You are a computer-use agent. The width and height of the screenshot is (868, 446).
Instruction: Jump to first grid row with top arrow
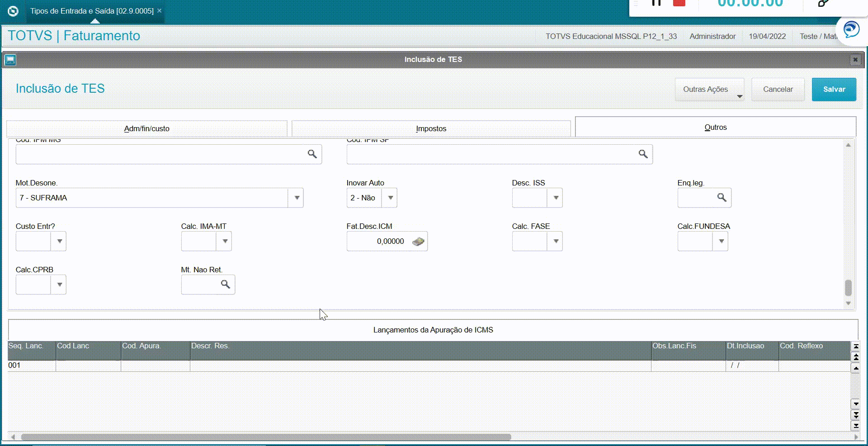click(855, 346)
